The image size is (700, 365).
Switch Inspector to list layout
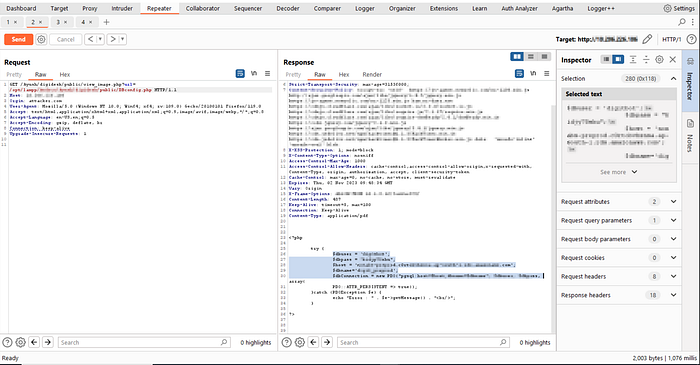point(606,59)
